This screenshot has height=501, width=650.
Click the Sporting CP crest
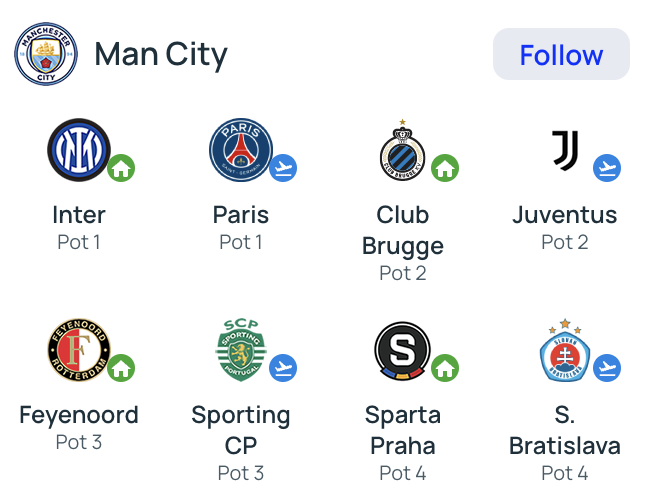240,350
